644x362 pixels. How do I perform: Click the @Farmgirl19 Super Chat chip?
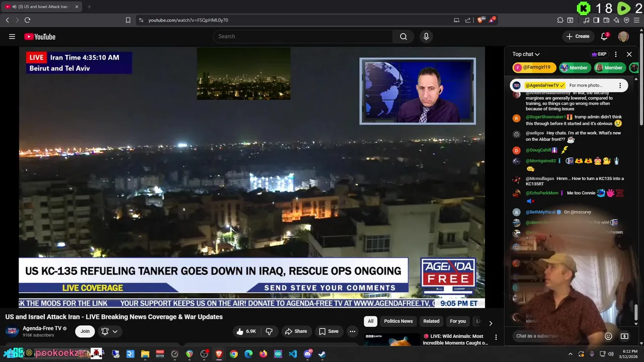(x=534, y=68)
